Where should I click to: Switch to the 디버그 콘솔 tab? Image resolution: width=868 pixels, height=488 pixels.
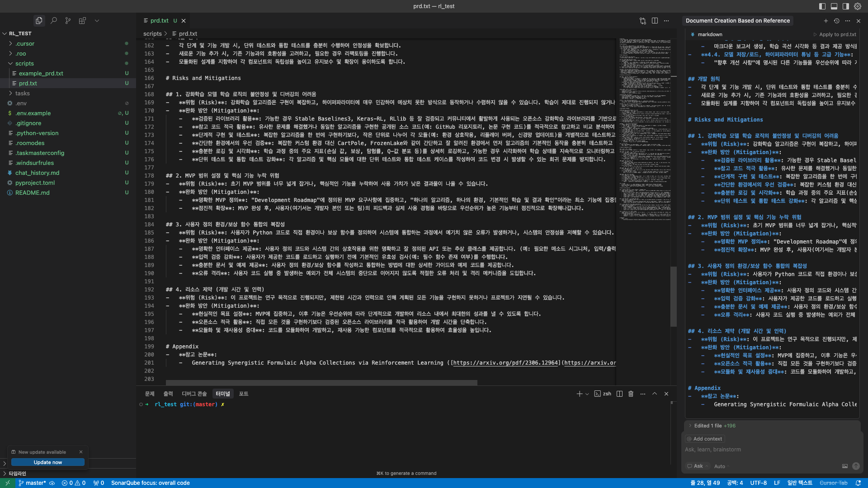pyautogui.click(x=194, y=394)
